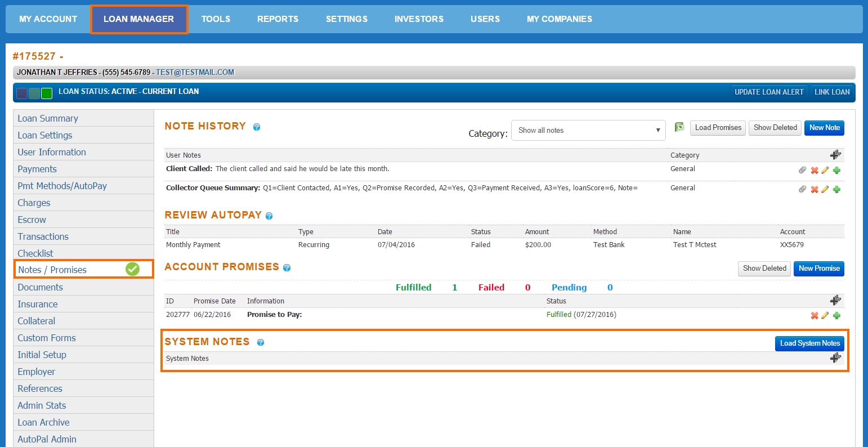Go to Employer in the sidebar
This screenshot has height=447, width=868.
pos(83,372)
